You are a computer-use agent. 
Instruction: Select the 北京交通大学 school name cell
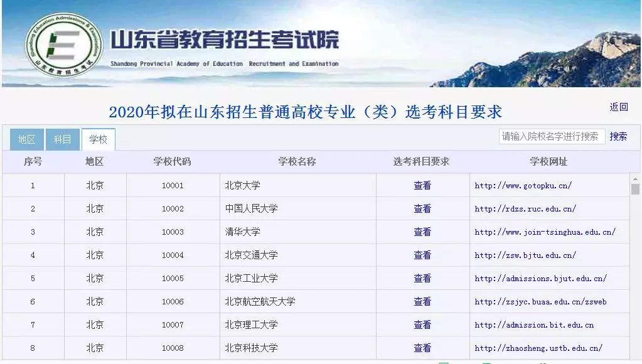pos(297,255)
